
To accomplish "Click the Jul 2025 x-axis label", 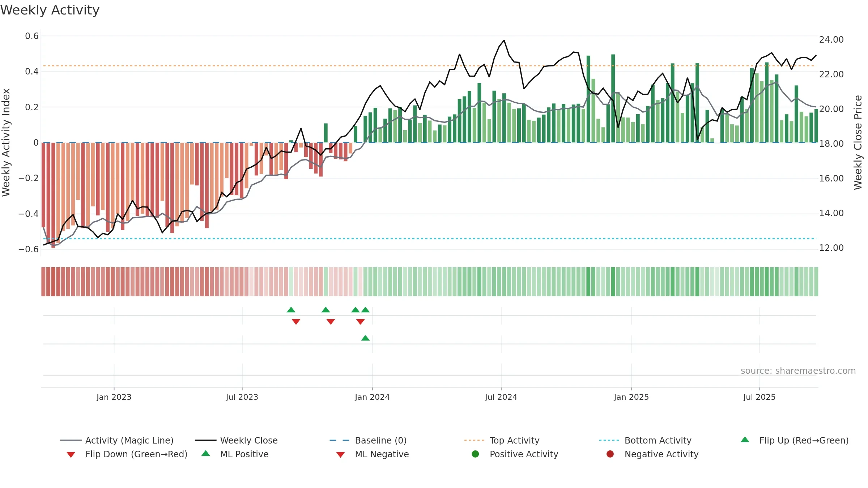I will pos(759,397).
